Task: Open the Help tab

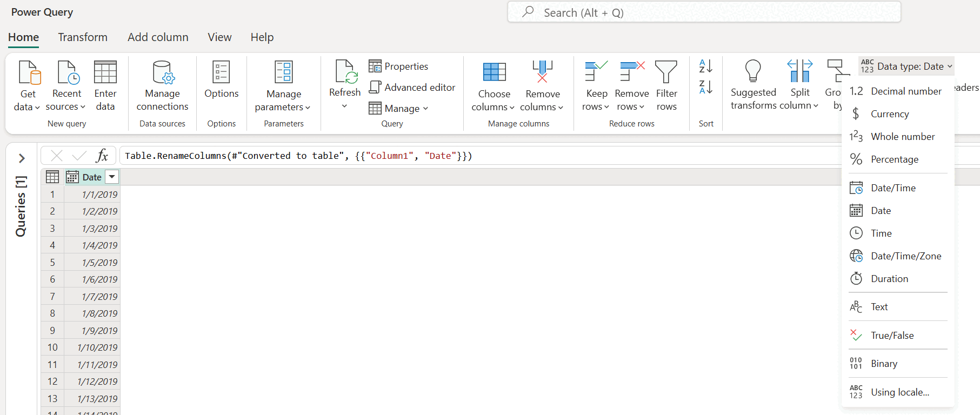Action: pos(262,37)
